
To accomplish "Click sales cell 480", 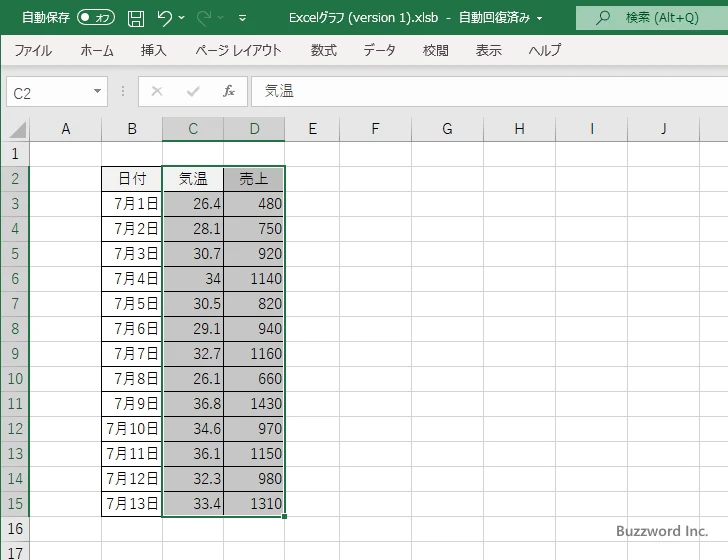I will pyautogui.click(x=254, y=204).
